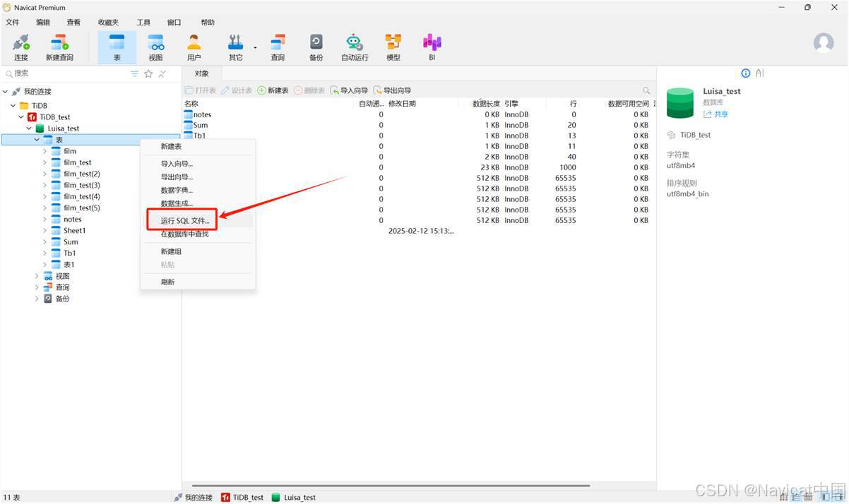Click the notes table icon in object list

click(x=188, y=114)
